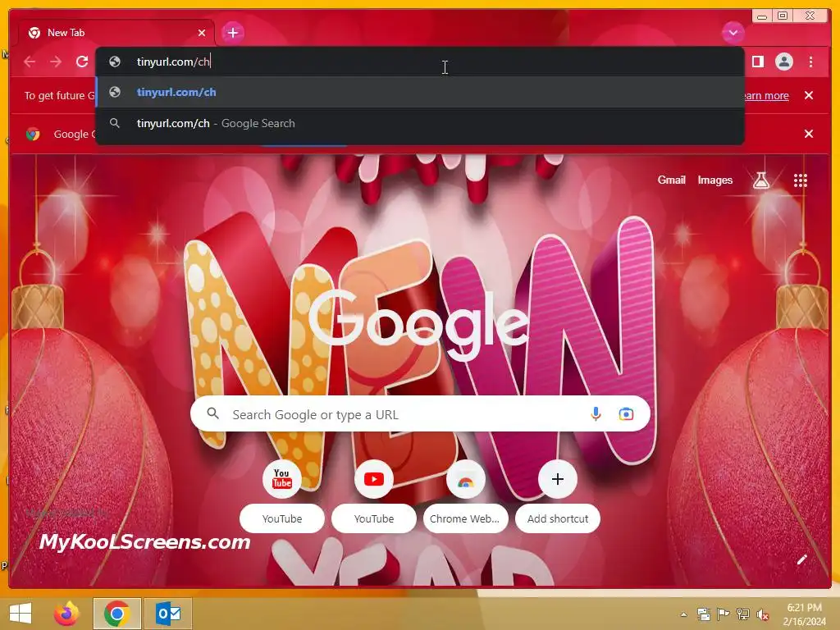Screen dimensions: 840x630
Task: Customize this page with the pencil icon
Action: tap(801, 559)
